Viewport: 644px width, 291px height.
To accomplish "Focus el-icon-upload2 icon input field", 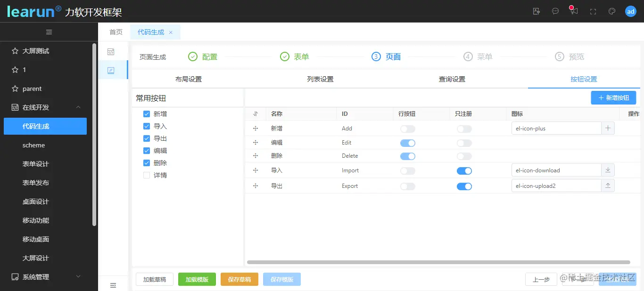I will click(556, 186).
